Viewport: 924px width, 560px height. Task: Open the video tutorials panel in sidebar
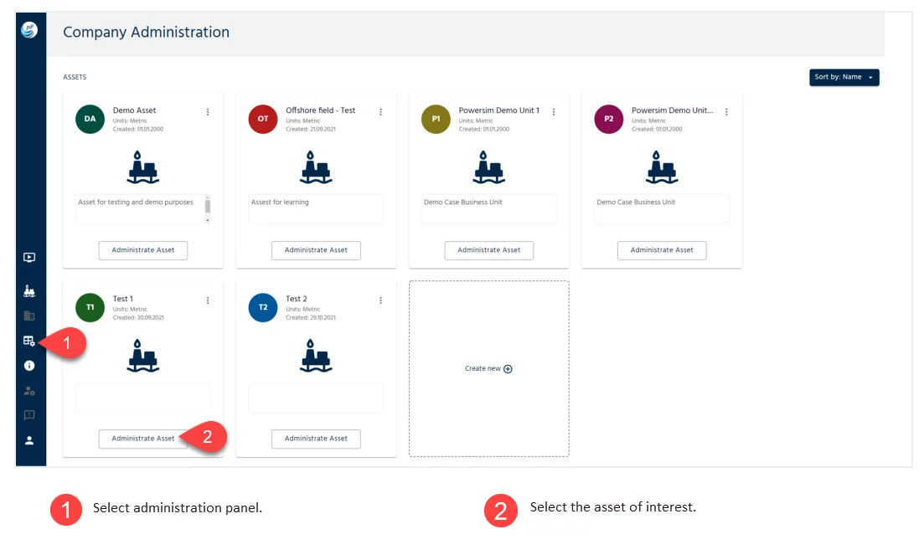pos(28,257)
